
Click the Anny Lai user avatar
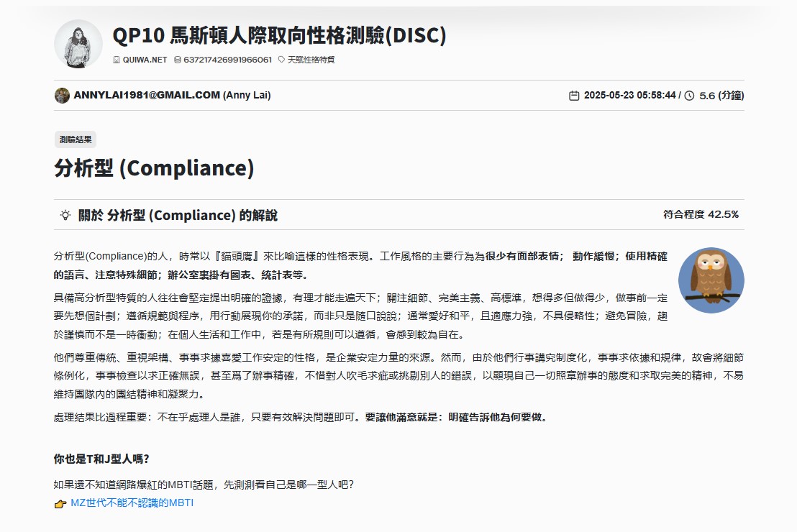pos(62,96)
